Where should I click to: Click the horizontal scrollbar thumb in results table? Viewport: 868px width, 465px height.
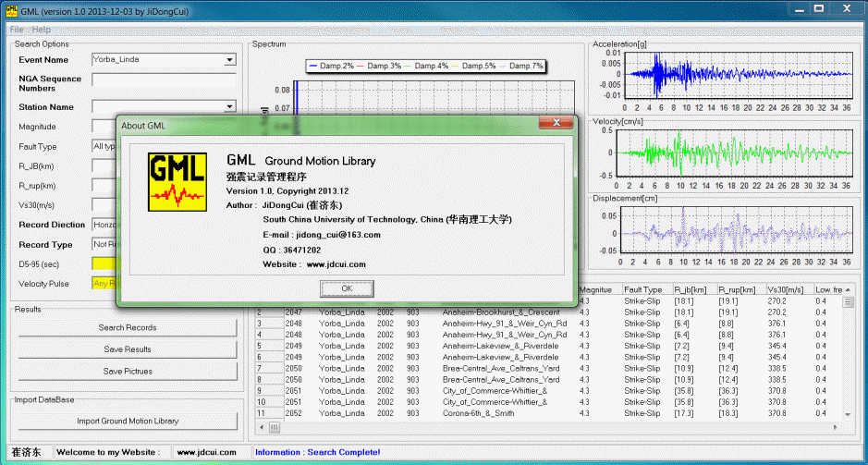click(275, 427)
